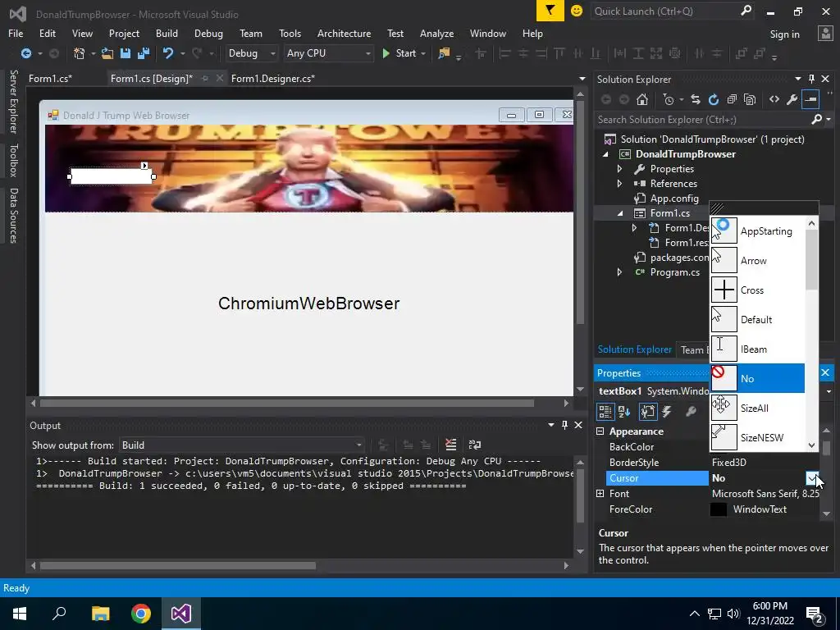
Task: Switch to the Form1.Designer.cs* tab
Action: [x=272, y=78]
